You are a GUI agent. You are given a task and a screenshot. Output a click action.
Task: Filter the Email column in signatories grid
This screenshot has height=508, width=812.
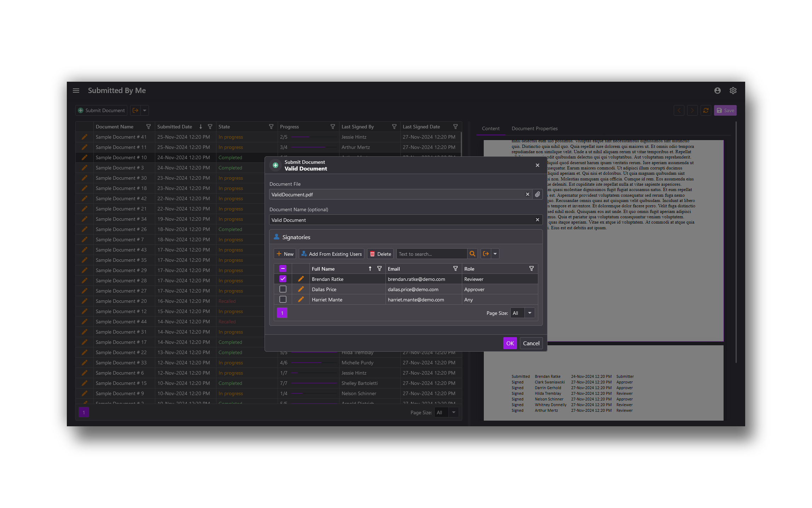pyautogui.click(x=455, y=269)
